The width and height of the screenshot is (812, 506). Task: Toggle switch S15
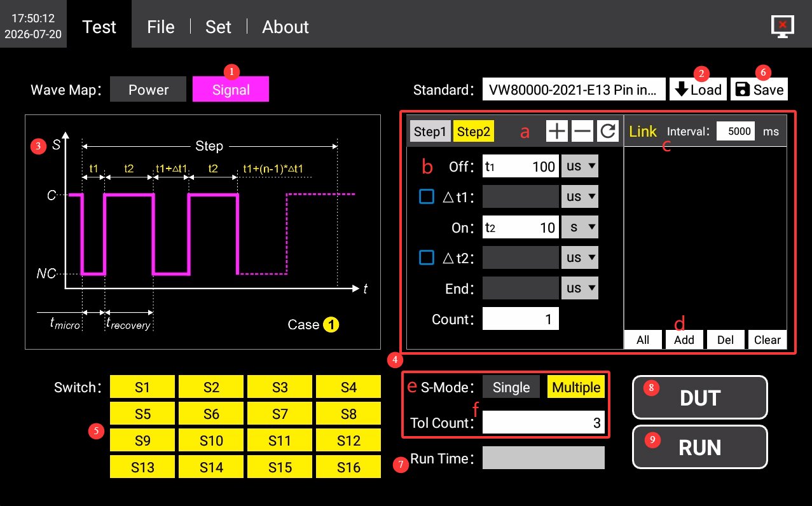[280, 467]
